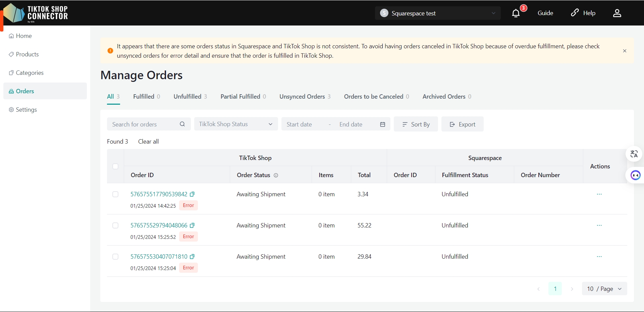Open Categories in the sidebar
644x312 pixels.
(x=45, y=73)
